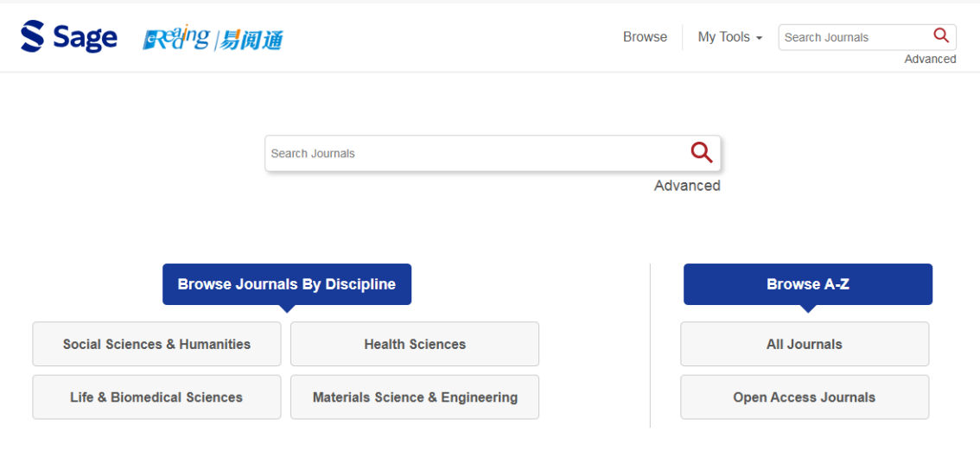Image resolution: width=980 pixels, height=470 pixels.
Task: Click the center Search Journals input box
Action: point(475,154)
